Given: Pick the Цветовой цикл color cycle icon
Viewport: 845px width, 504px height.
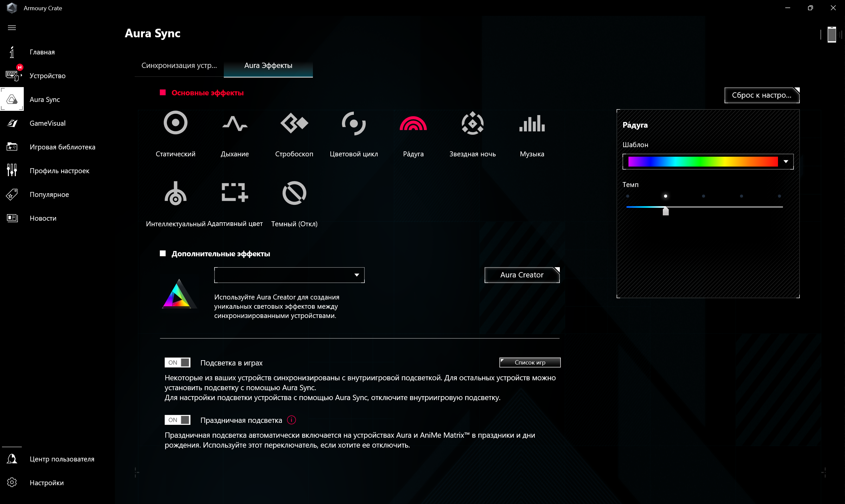Looking at the screenshot, I should 354,123.
